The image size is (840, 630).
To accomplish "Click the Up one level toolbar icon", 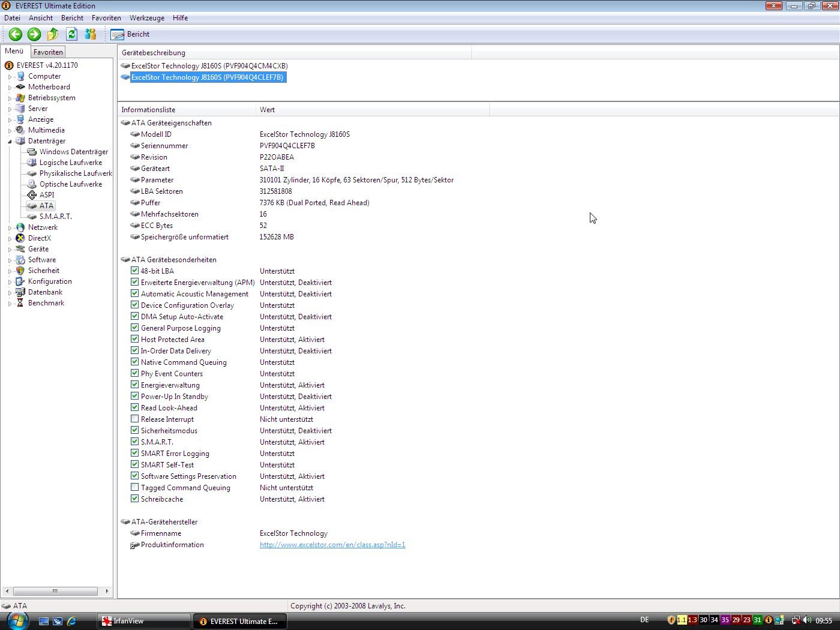I will coord(53,34).
